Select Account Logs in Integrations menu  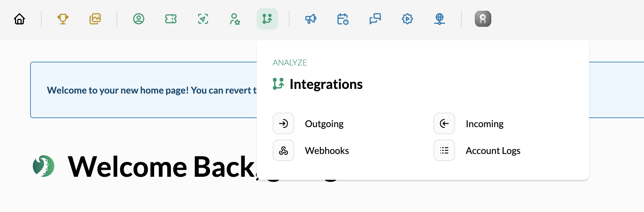tap(493, 151)
